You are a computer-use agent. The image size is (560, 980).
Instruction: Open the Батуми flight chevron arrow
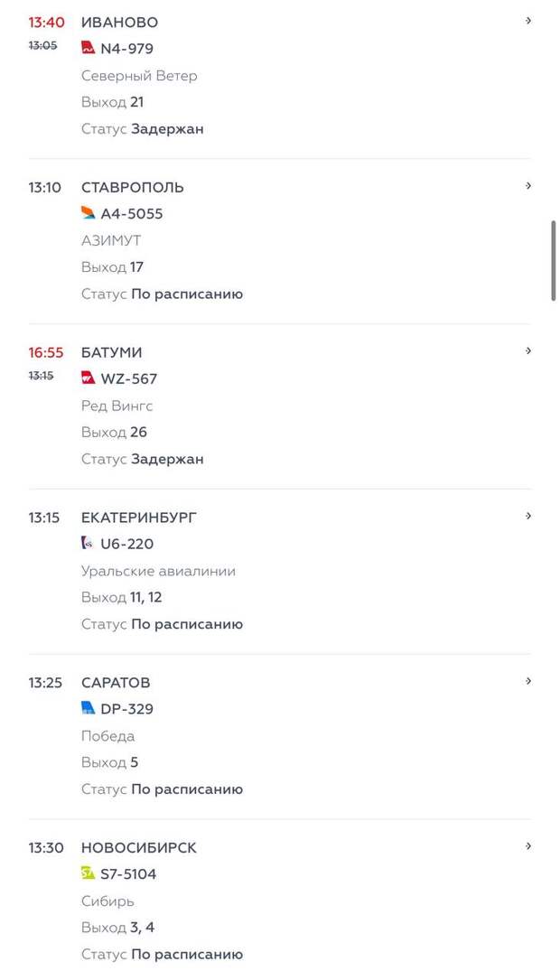(x=528, y=351)
